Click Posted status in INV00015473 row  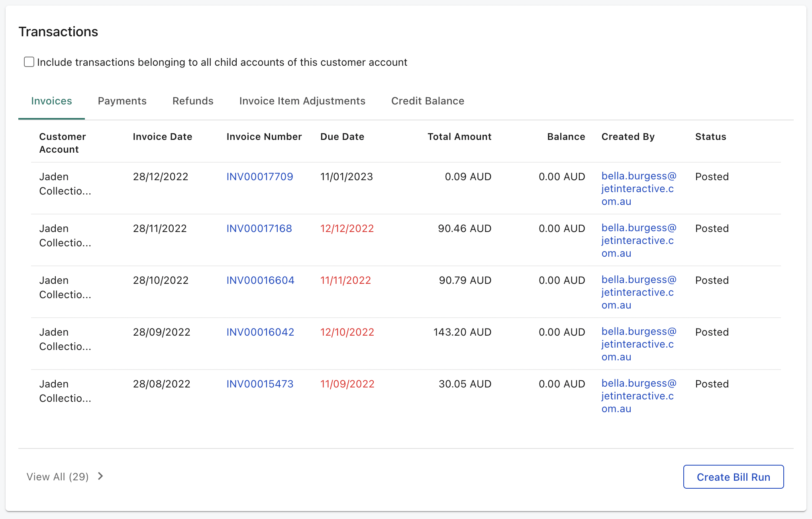click(712, 384)
